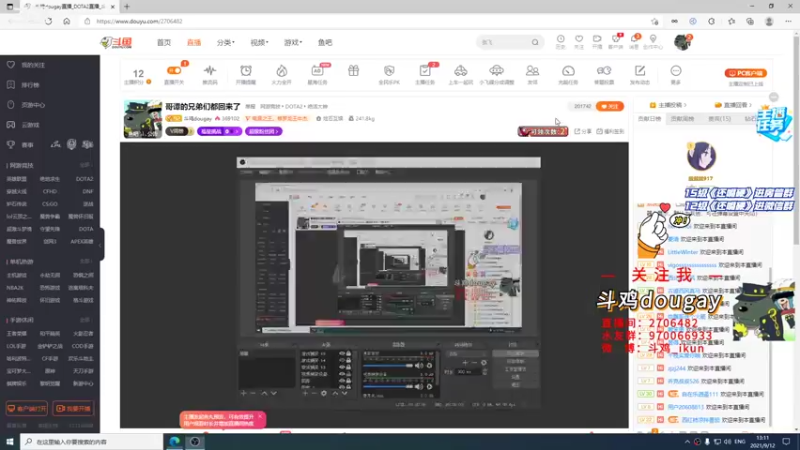Screen dimensions: 800x450
Task: Close the pink notification popup
Action: (x=260, y=417)
